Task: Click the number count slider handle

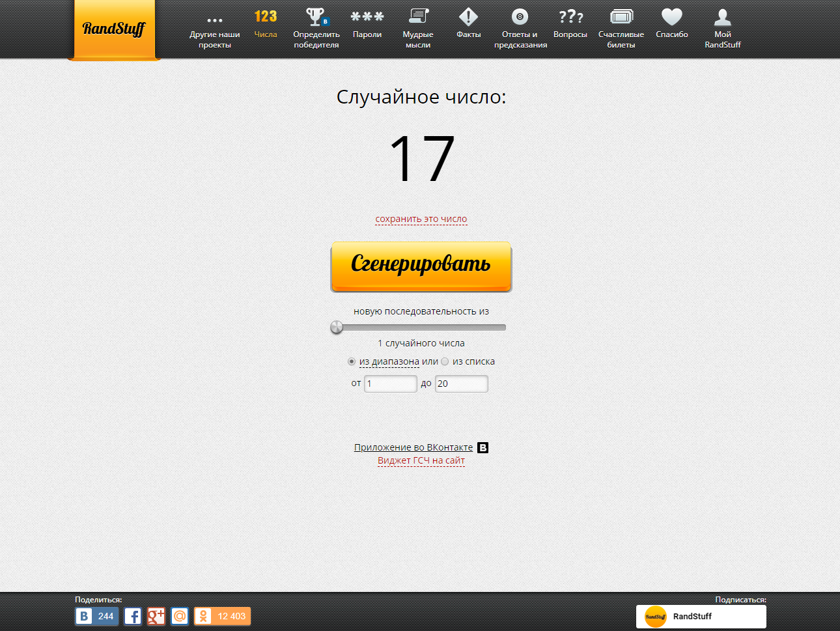Action: pyautogui.click(x=337, y=327)
